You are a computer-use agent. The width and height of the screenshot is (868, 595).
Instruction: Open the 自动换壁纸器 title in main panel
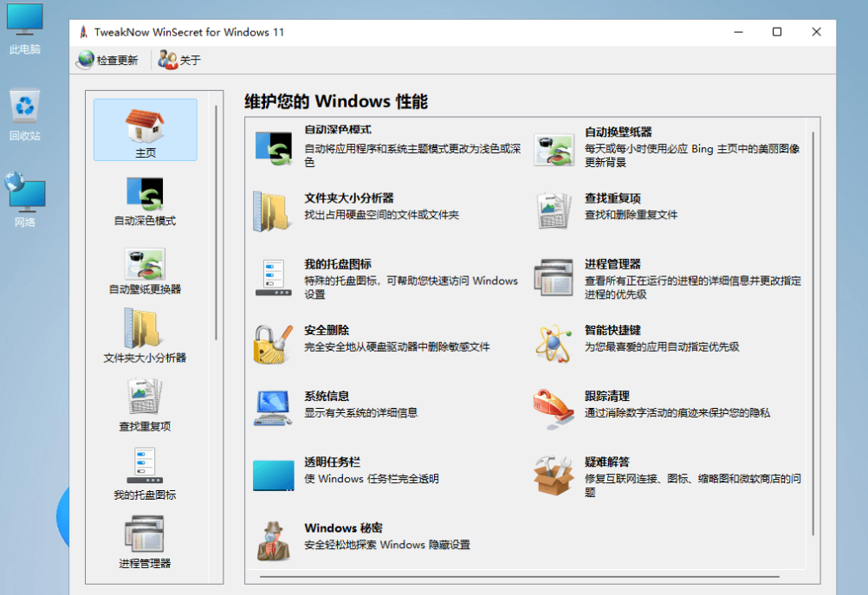coord(618,132)
